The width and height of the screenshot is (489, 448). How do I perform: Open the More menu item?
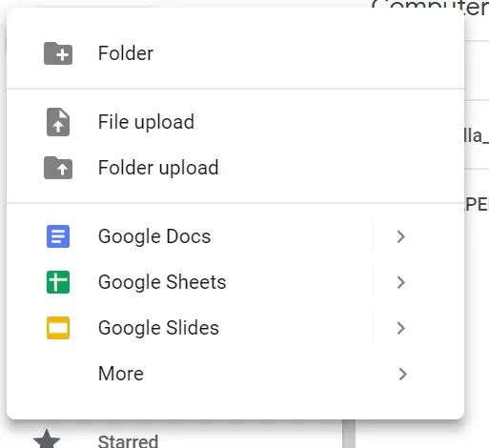click(x=235, y=374)
